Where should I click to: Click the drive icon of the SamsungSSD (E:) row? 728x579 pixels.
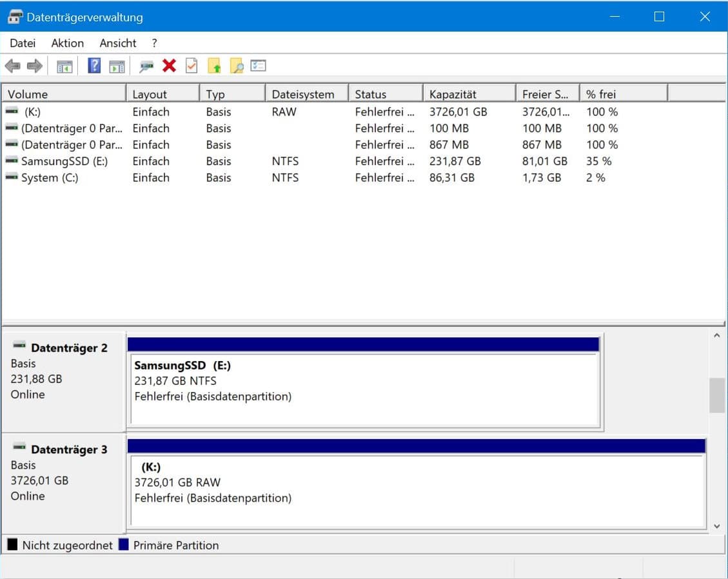click(x=12, y=161)
